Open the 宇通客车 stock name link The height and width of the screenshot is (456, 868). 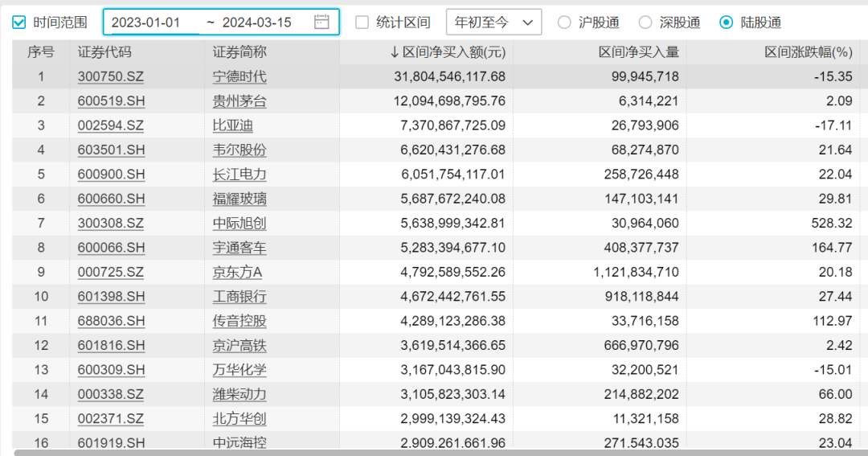(x=240, y=247)
